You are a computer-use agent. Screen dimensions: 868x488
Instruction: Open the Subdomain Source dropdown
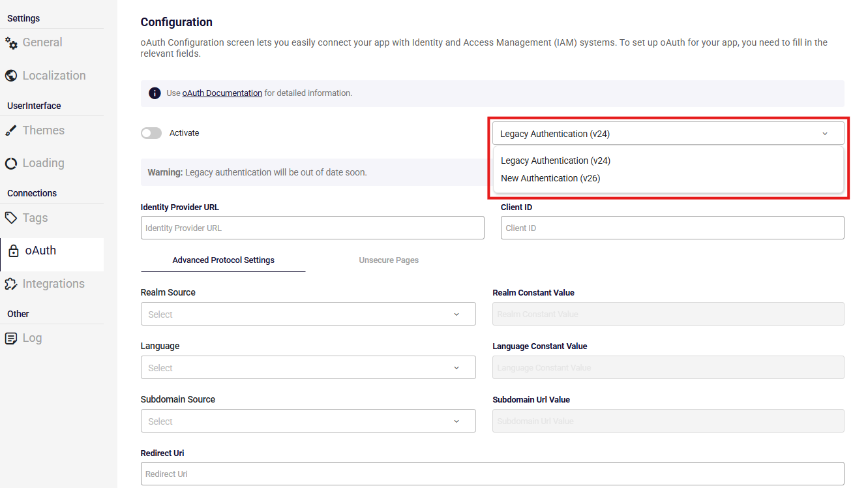[308, 421]
